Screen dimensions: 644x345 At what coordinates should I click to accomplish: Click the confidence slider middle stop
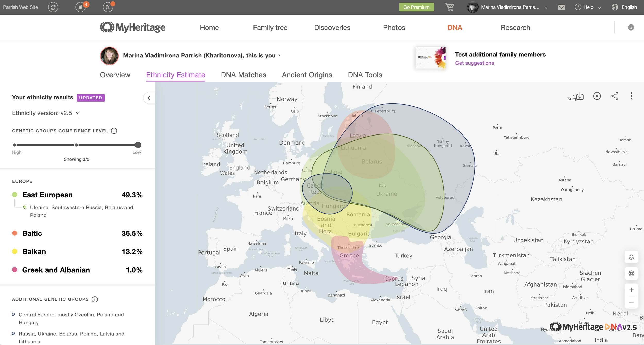click(76, 145)
